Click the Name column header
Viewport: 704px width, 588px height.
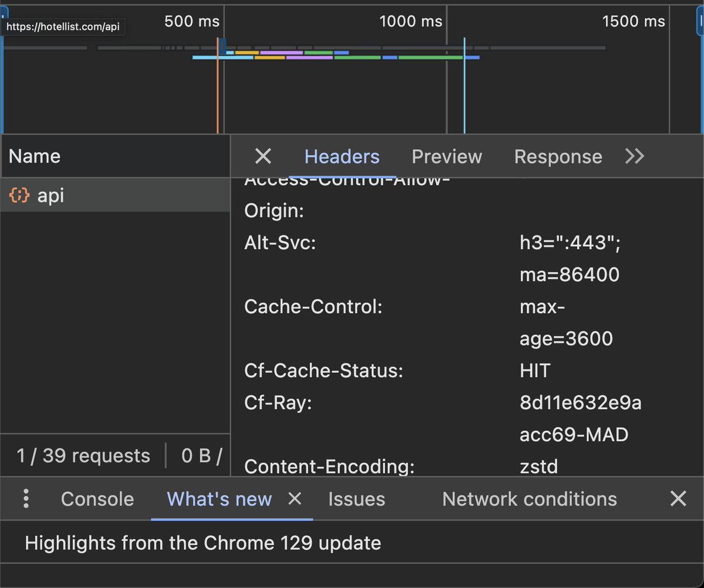tap(34, 157)
